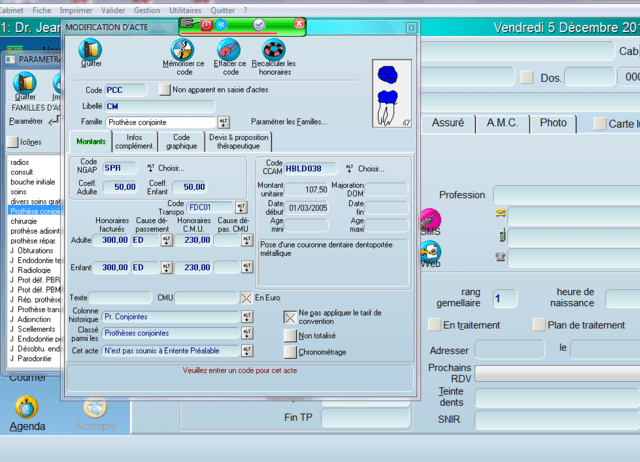The image size is (640, 462).
Task: Click the blue rewind icon on floating bar
Action: click(x=222, y=24)
